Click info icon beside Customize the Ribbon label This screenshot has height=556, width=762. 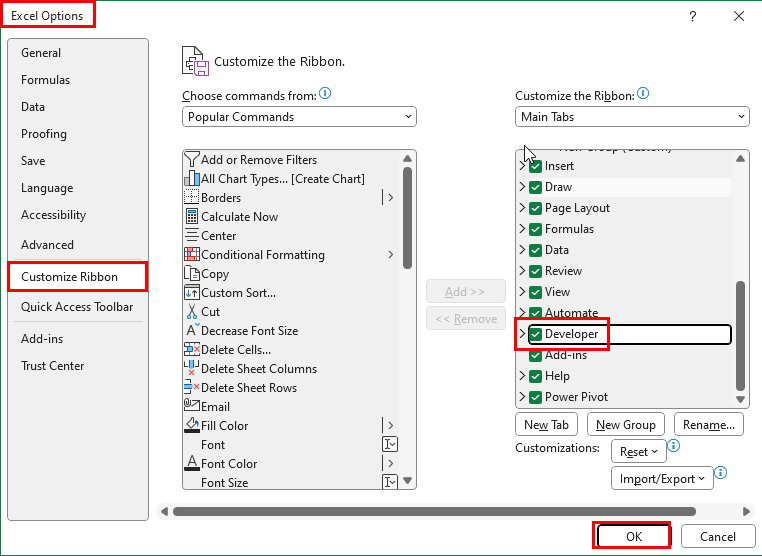(643, 93)
